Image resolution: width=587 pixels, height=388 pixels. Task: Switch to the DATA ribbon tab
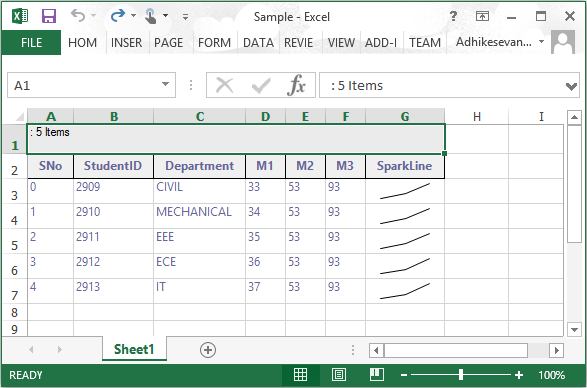tap(258, 43)
